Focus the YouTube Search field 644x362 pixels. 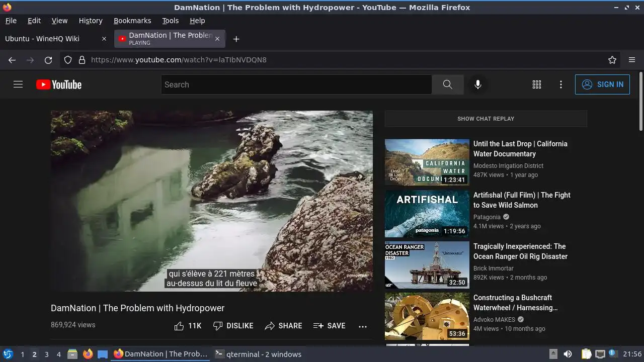pyautogui.click(x=296, y=84)
